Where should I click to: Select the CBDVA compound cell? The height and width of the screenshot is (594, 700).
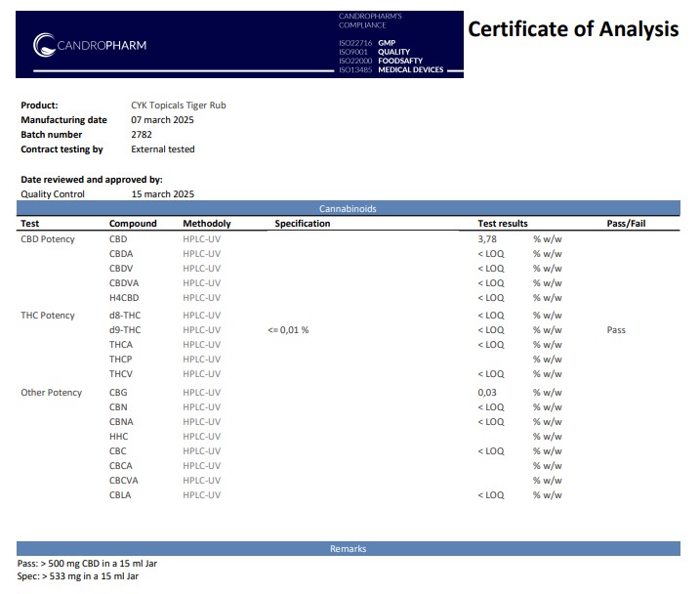point(124,283)
